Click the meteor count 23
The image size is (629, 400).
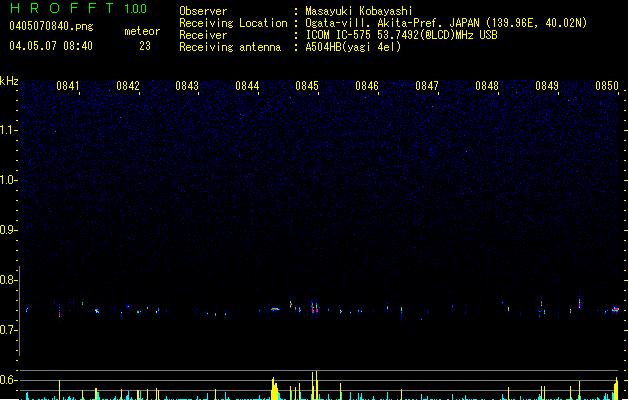click(x=145, y=46)
